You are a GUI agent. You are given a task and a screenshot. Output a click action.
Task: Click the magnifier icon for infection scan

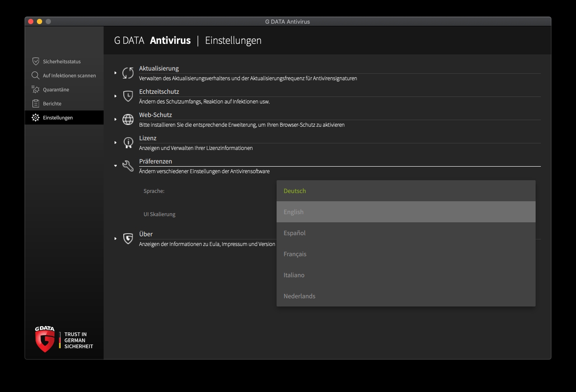(x=36, y=75)
